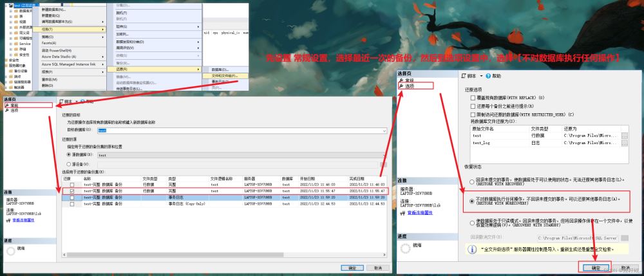This screenshot has width=644, height=276.
Task: Enable 覆盖现有数据库 (WITH REPLACE) checkbox
Action: [474, 98]
